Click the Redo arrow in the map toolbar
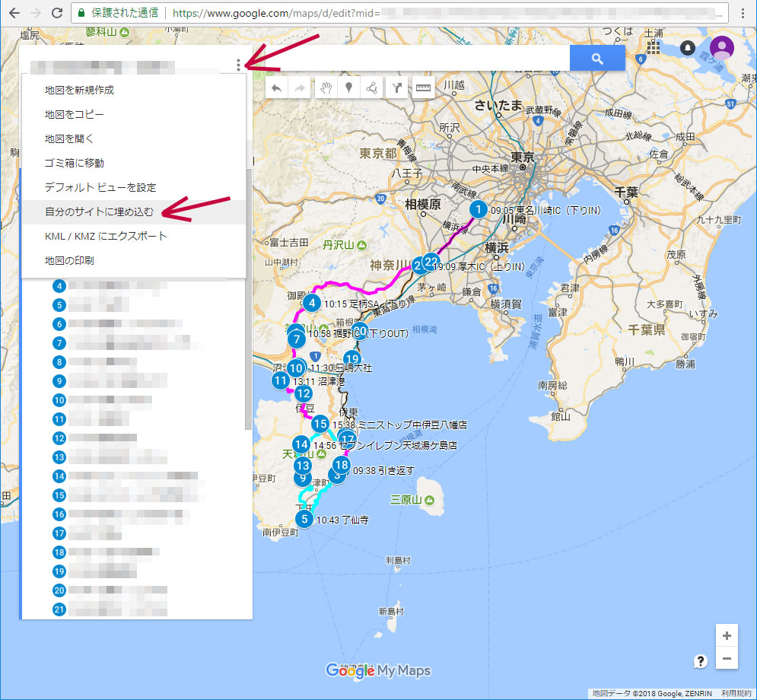Screen dimensions: 757x700 pyautogui.click(x=299, y=87)
